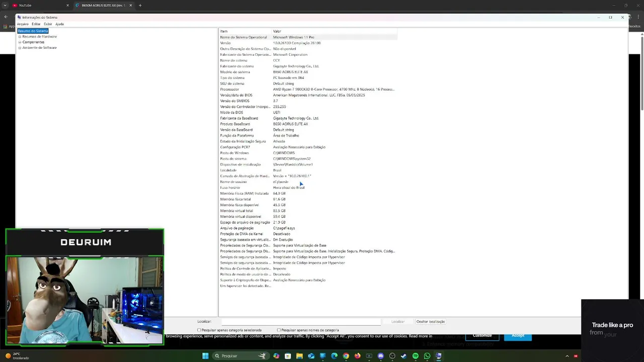
Task: Select the Memória Física (RAM) Instalada row
Action: point(308,194)
